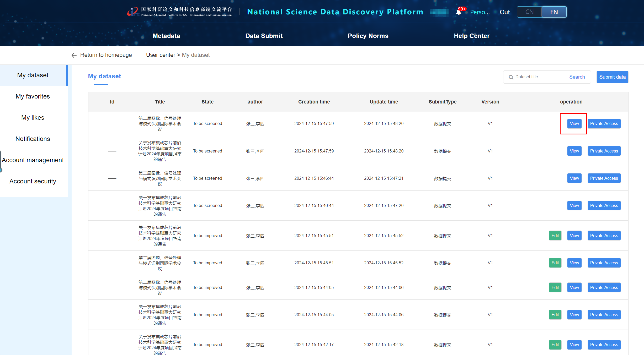Switch language to EN
Viewport: 644px width, 355px height.
click(554, 12)
